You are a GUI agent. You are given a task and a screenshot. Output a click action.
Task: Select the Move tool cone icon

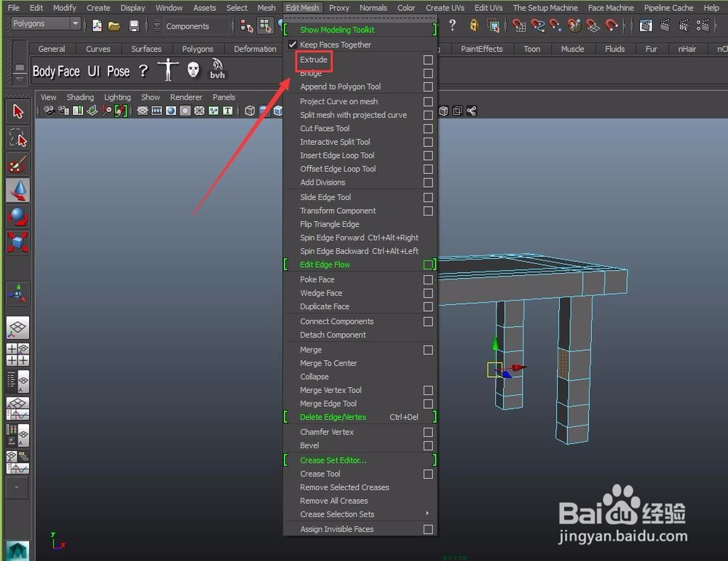pos(17,190)
